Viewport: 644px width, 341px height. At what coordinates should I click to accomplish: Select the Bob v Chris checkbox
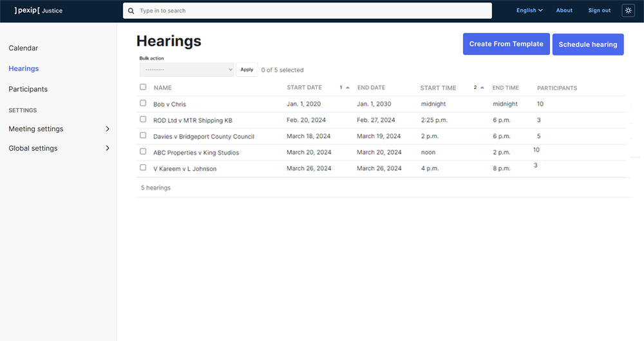(143, 103)
